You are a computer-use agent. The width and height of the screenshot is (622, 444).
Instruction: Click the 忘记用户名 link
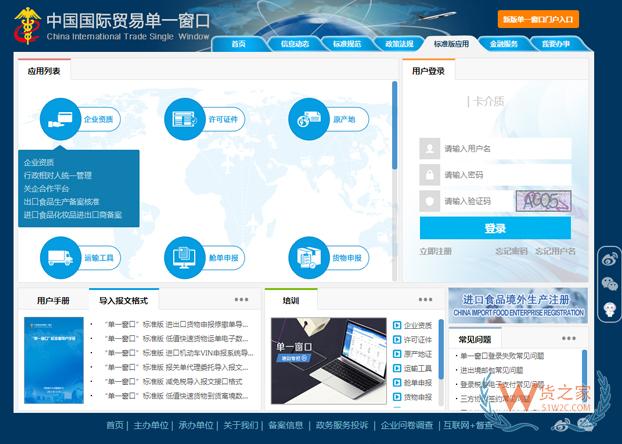pyautogui.click(x=555, y=252)
